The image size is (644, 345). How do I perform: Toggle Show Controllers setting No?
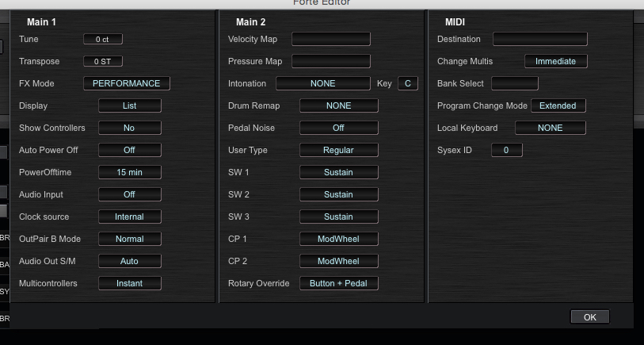click(x=130, y=128)
